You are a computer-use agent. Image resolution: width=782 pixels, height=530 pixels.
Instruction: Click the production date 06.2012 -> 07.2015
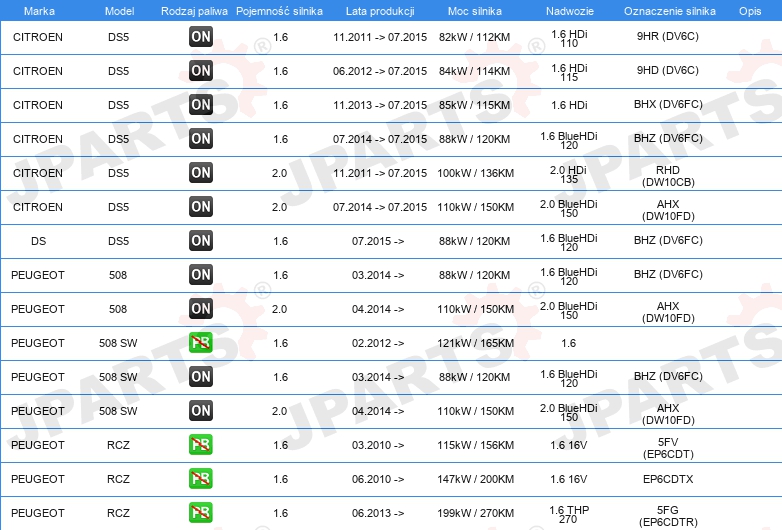[x=380, y=71]
